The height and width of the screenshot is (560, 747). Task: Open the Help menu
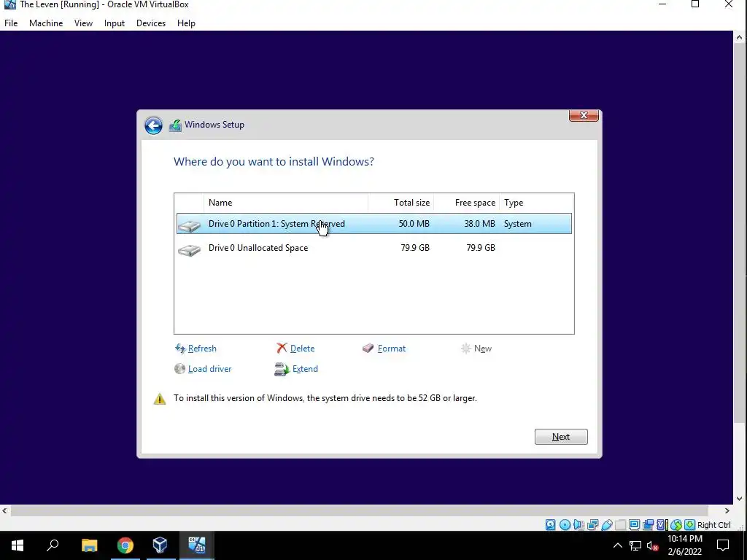point(186,23)
